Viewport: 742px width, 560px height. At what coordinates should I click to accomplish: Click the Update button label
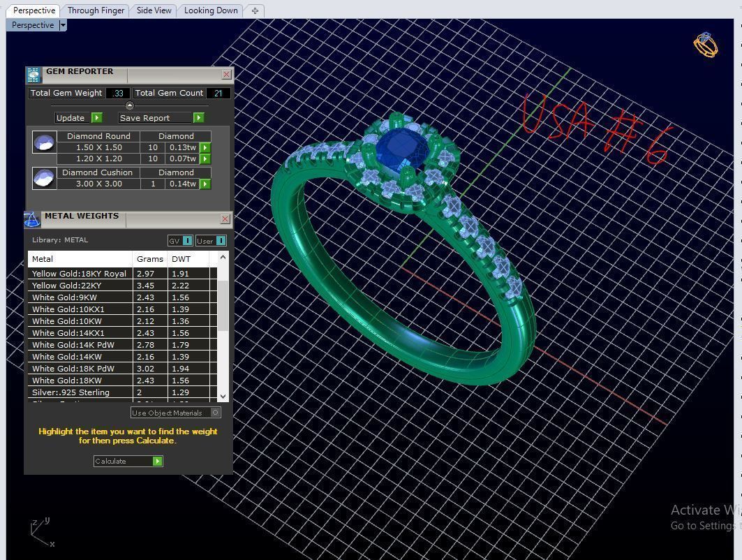click(70, 118)
